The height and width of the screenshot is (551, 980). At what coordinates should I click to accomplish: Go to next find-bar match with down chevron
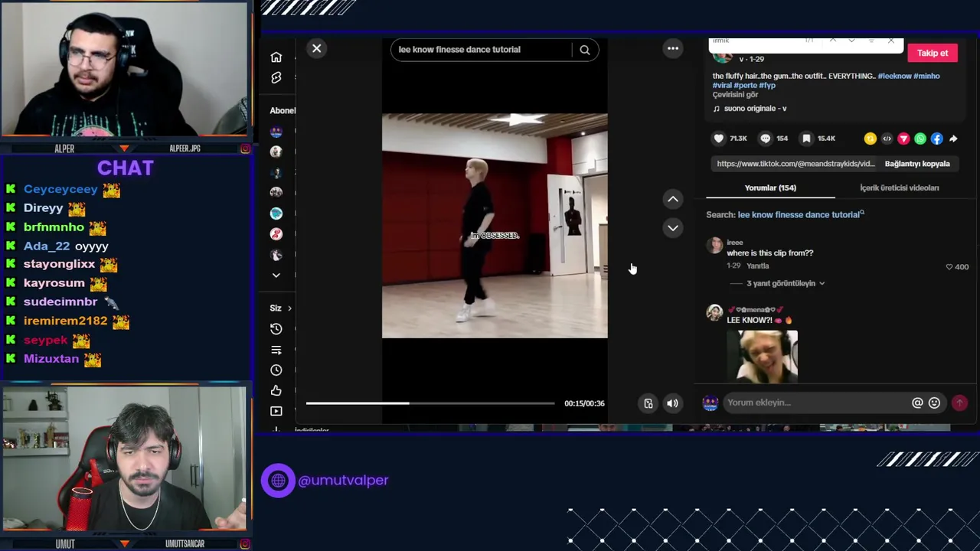pyautogui.click(x=851, y=41)
